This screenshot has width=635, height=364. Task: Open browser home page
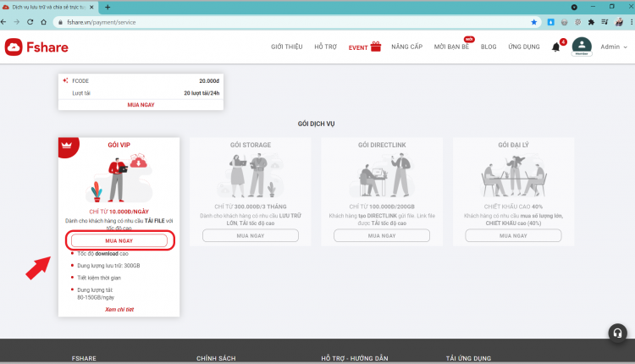click(43, 22)
